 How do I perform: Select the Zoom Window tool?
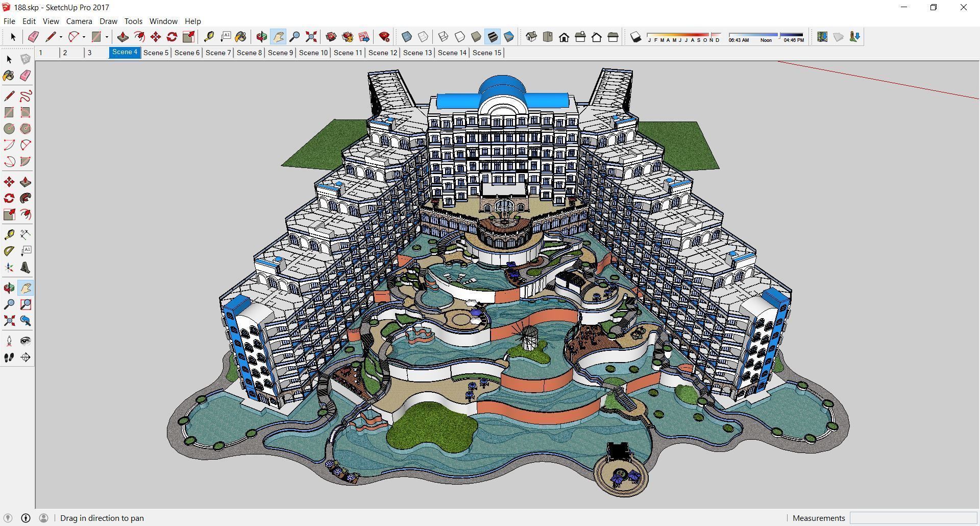[x=26, y=304]
